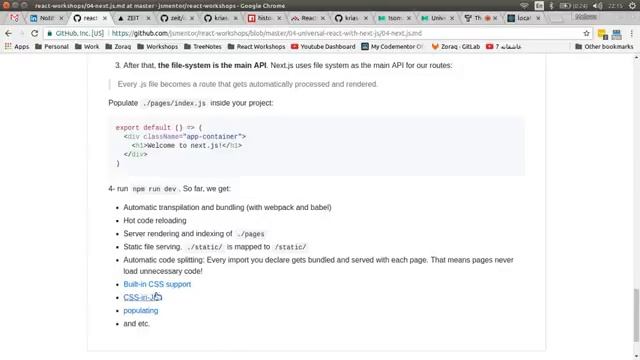This screenshot has height=360, width=640.
Task: Click the yellow extension icon in toolbar
Action: (x=602, y=34)
